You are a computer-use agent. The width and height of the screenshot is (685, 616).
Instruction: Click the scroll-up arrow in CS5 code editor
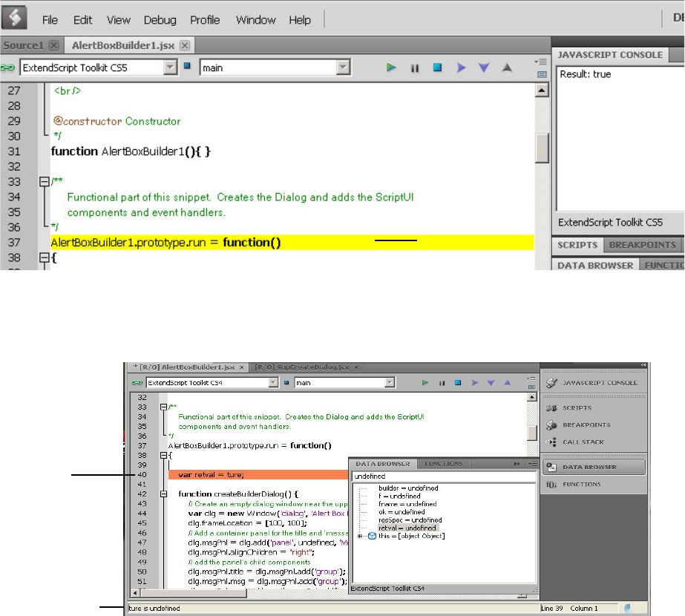[542, 91]
